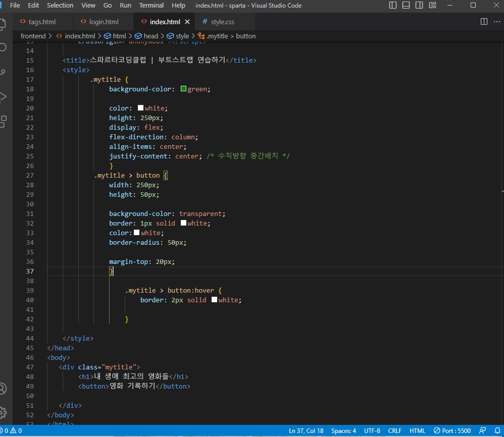
Task: Expand the html breadcrumb symbol
Action: click(115, 36)
